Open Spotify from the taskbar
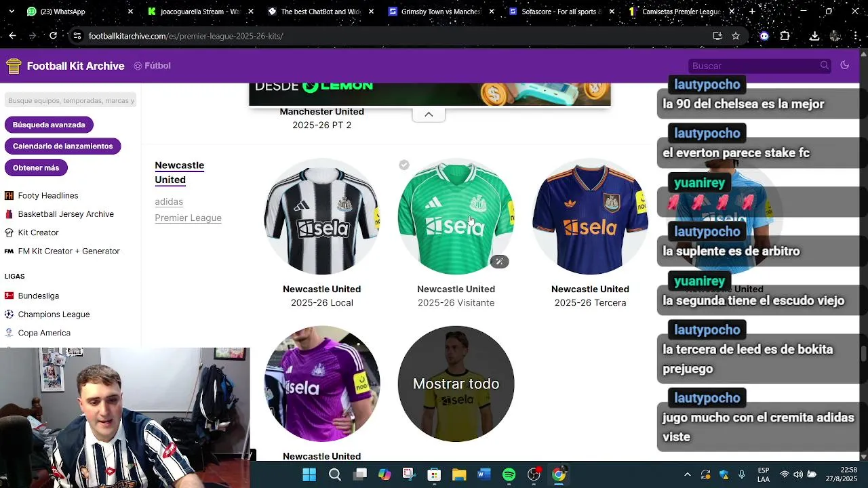 (x=509, y=474)
